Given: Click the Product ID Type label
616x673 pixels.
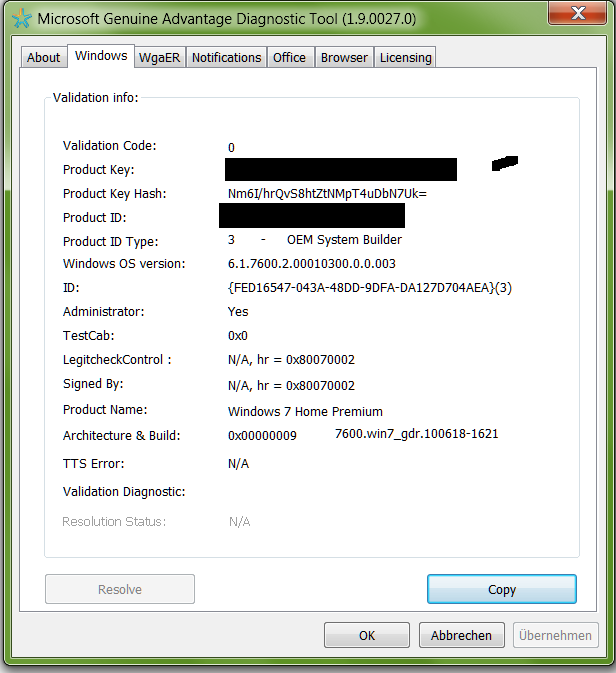Looking at the screenshot, I should (x=110, y=242).
